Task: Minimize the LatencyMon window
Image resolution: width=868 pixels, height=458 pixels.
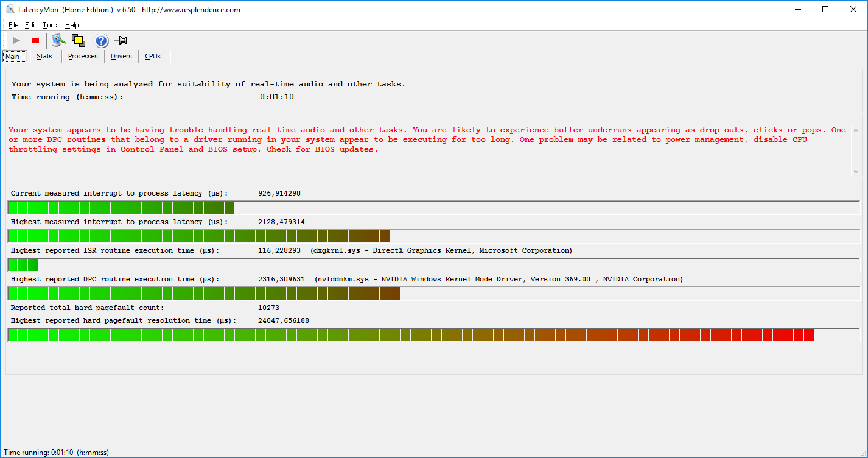Action: tap(797, 9)
